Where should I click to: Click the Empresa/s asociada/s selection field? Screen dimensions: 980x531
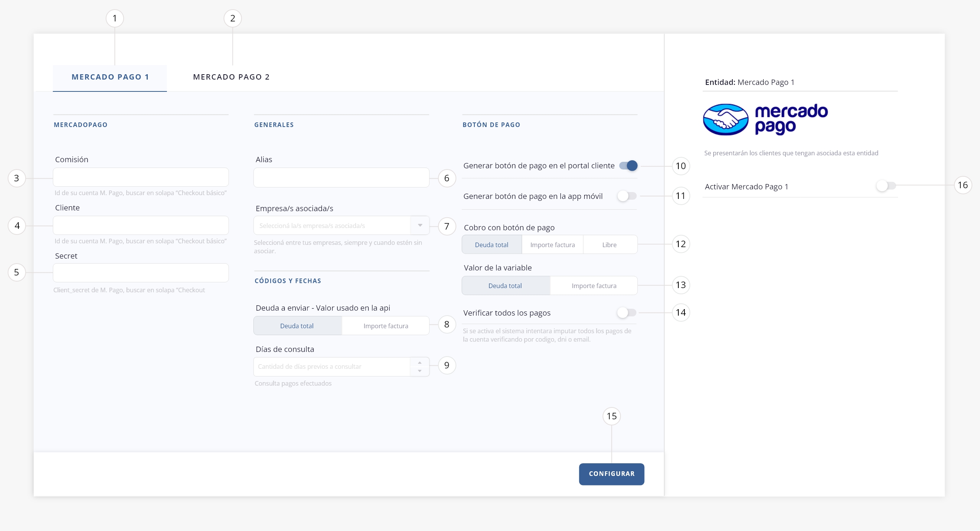tap(332, 225)
